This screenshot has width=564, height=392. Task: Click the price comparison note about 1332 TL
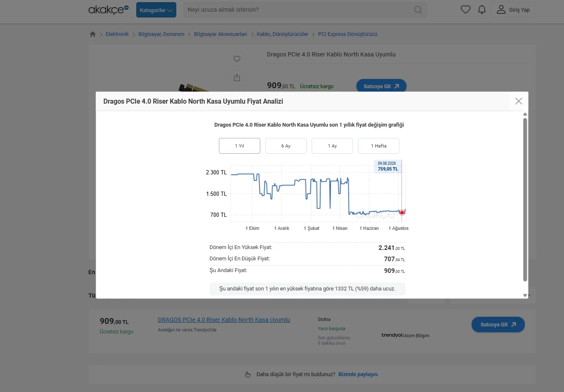[x=307, y=289]
